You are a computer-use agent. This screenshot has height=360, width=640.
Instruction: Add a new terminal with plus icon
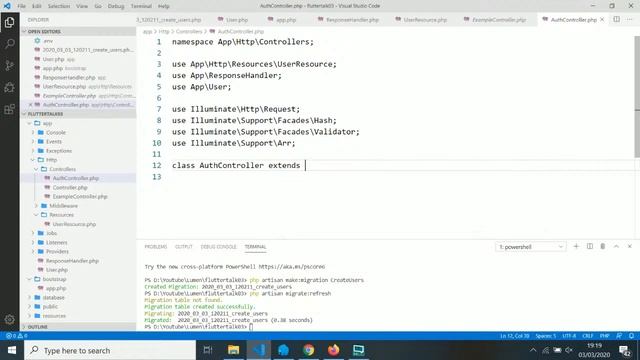576,247
